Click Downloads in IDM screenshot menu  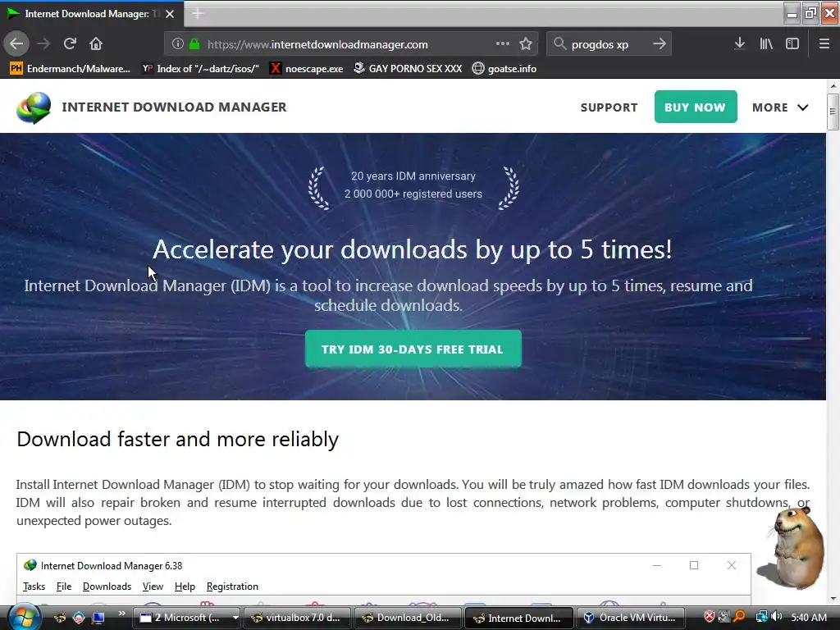point(107,587)
